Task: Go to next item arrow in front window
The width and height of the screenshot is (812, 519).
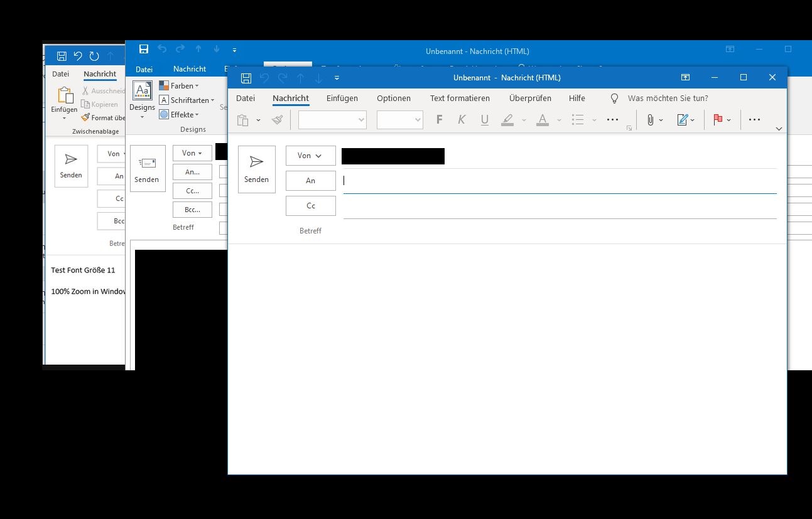Action: [x=319, y=78]
